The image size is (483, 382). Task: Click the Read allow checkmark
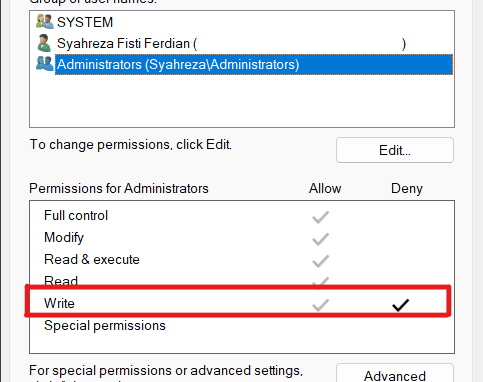(x=321, y=282)
